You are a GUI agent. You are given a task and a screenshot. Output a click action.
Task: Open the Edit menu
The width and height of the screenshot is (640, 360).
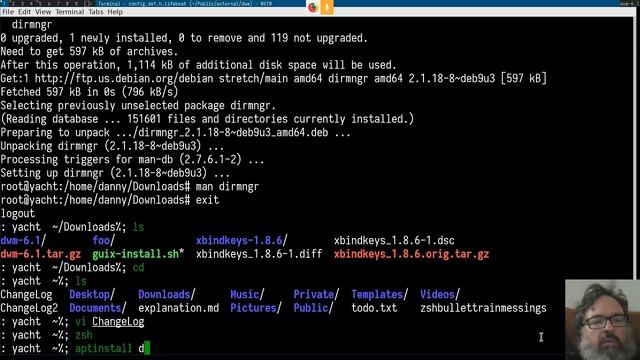[24, 12]
